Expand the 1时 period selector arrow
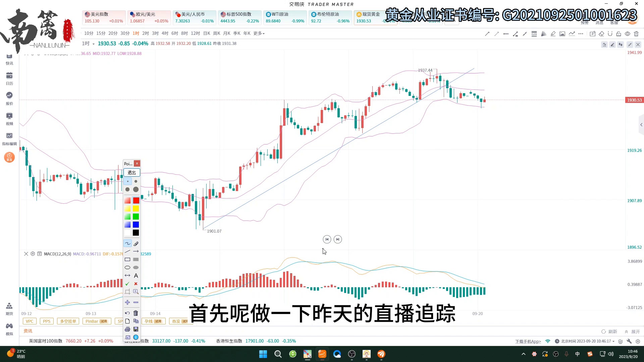This screenshot has height=362, width=644. 94,44
